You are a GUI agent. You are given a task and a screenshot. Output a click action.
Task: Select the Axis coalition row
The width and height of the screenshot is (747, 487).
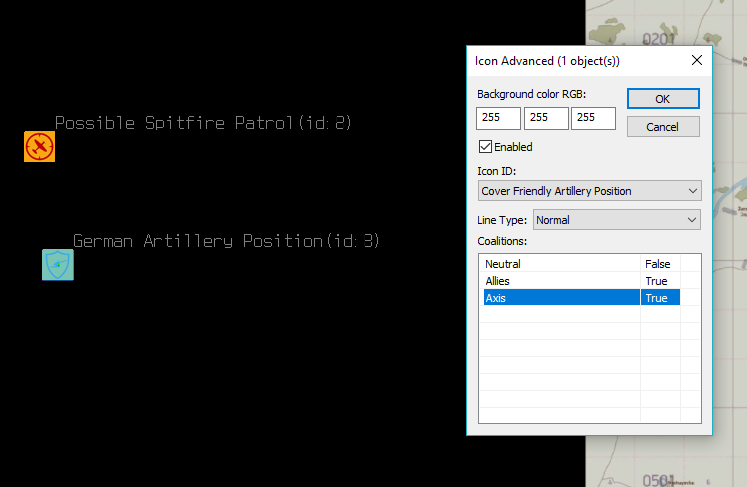pyautogui.click(x=560, y=298)
